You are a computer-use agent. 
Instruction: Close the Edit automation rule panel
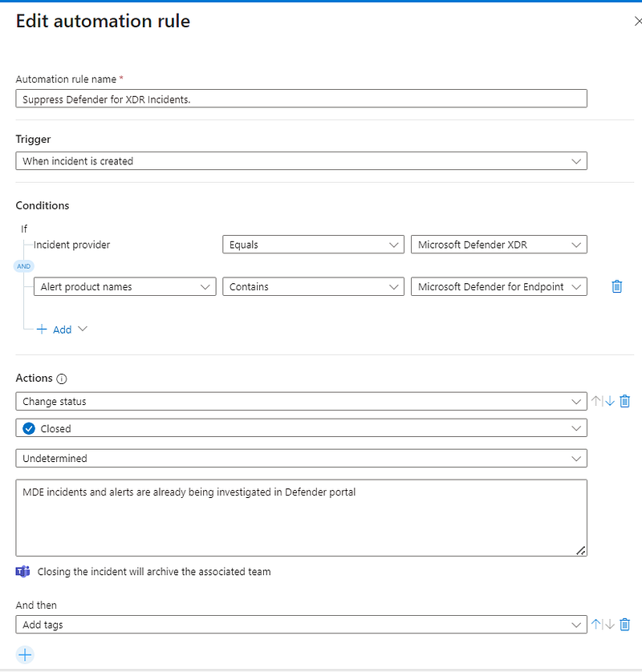tap(637, 21)
